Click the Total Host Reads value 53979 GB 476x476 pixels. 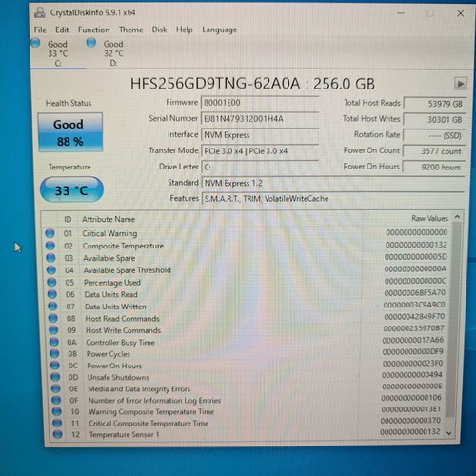pos(434,104)
